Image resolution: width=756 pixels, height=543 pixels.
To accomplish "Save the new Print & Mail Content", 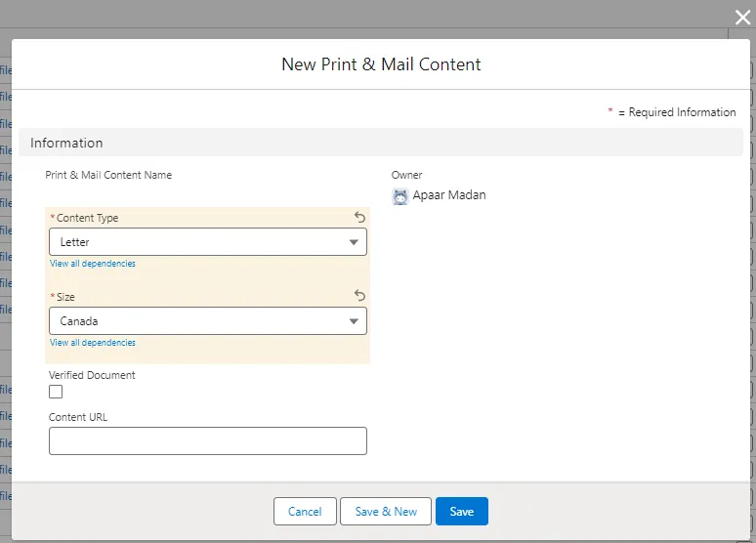I will [461, 512].
